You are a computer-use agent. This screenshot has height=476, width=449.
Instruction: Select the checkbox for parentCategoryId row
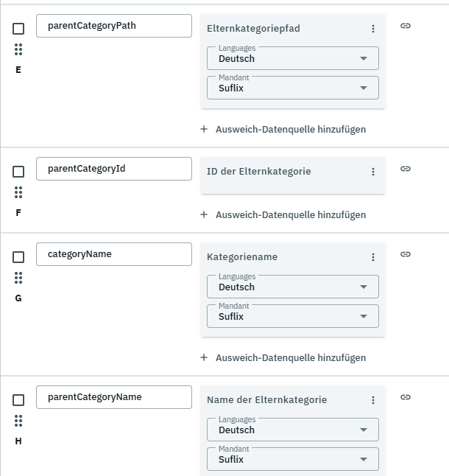(x=18, y=172)
